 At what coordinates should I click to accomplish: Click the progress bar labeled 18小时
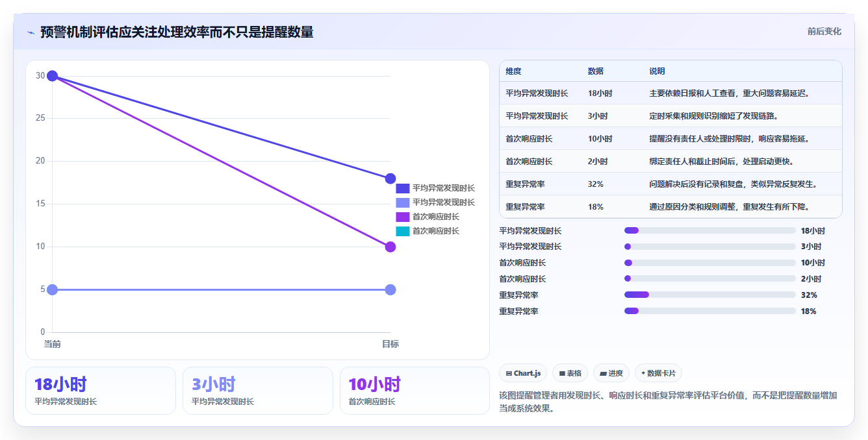[710, 230]
